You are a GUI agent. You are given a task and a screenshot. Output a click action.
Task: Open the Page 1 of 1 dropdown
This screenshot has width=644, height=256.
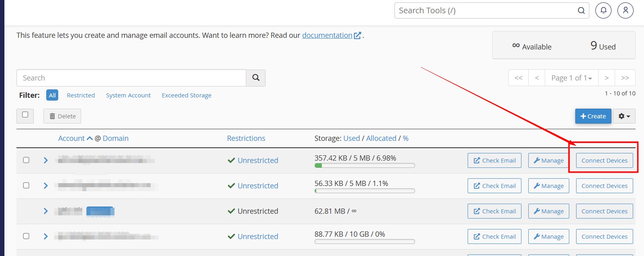[x=571, y=78]
